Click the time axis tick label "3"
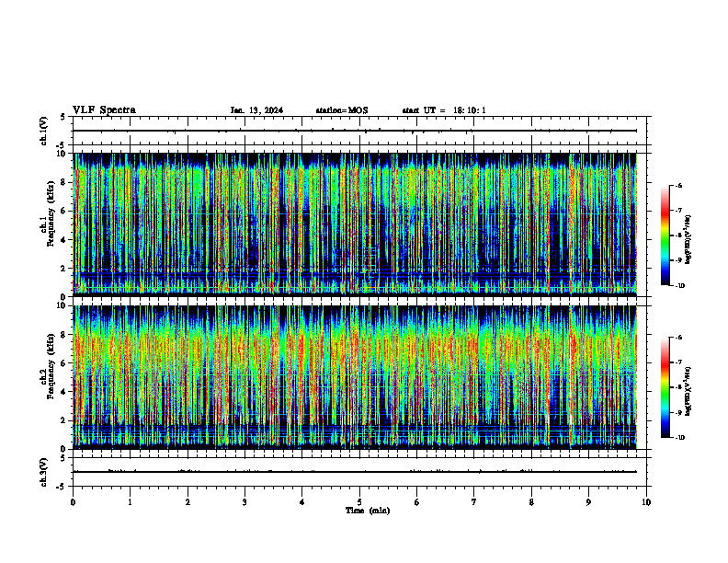728x563 pixels. click(245, 502)
